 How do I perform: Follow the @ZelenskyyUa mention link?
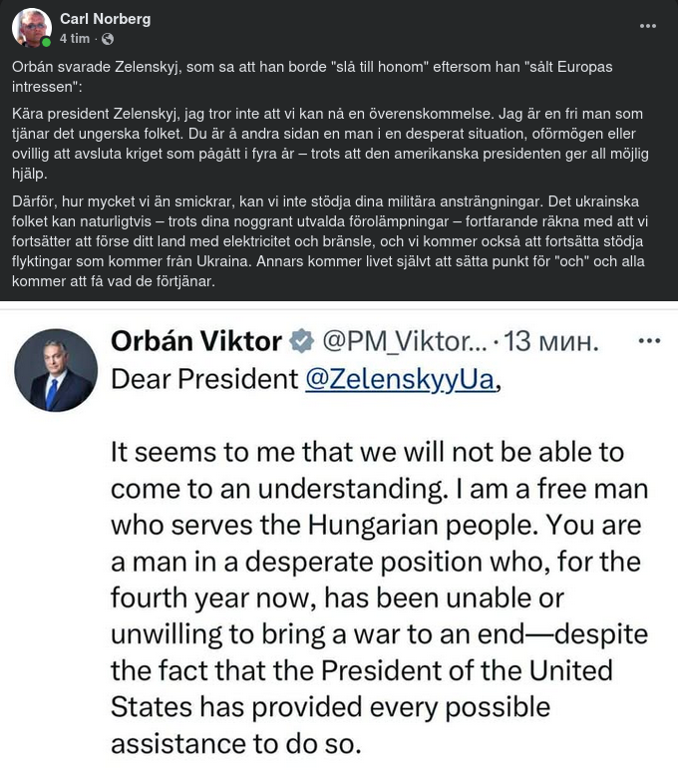[x=398, y=379]
